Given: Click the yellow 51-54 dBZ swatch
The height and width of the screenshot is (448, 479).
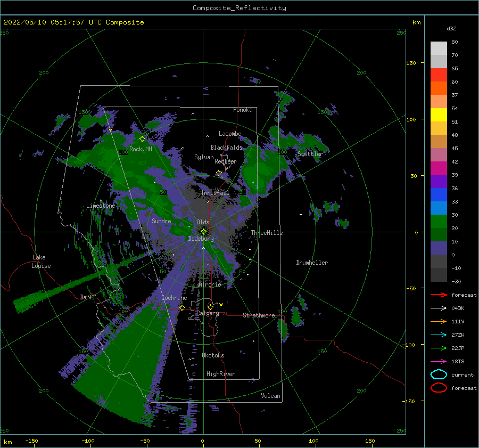Looking at the screenshot, I should pyautogui.click(x=439, y=115).
